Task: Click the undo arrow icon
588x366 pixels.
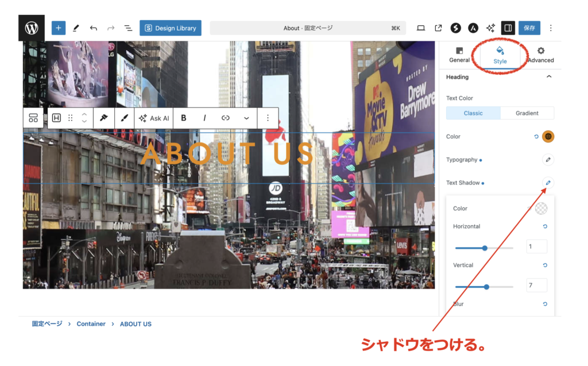Action: pos(94,28)
